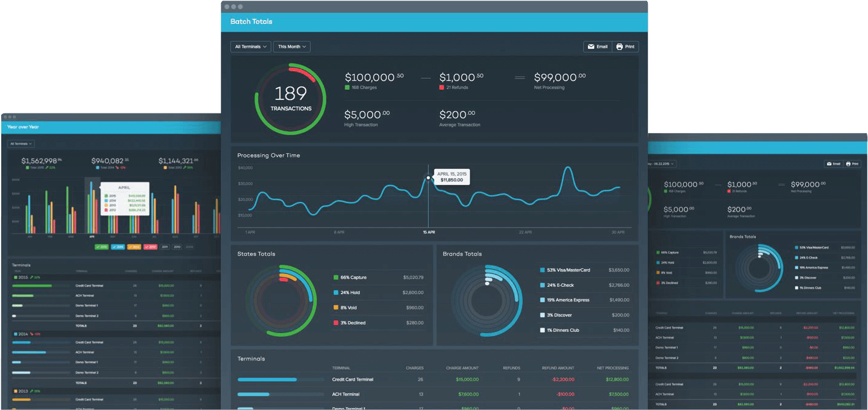The width and height of the screenshot is (868, 410).
Task: Toggle the 2015 year filter on Year over Year
Action: pyautogui.click(x=101, y=246)
